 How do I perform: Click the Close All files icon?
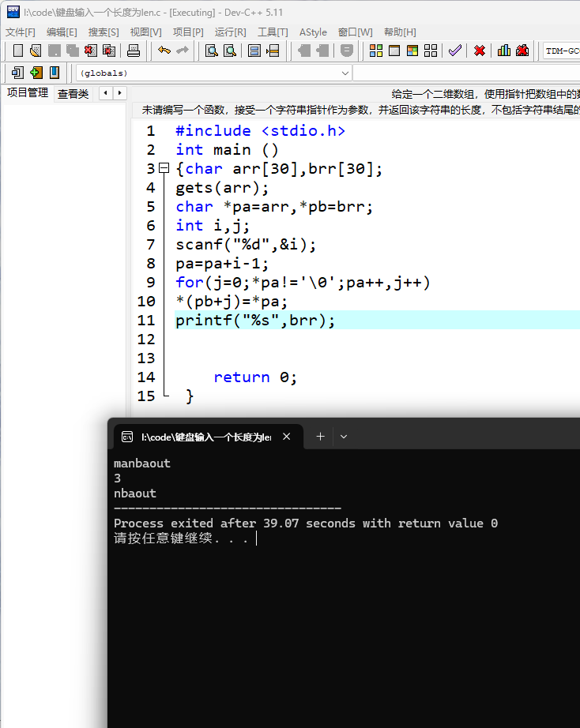(109, 51)
